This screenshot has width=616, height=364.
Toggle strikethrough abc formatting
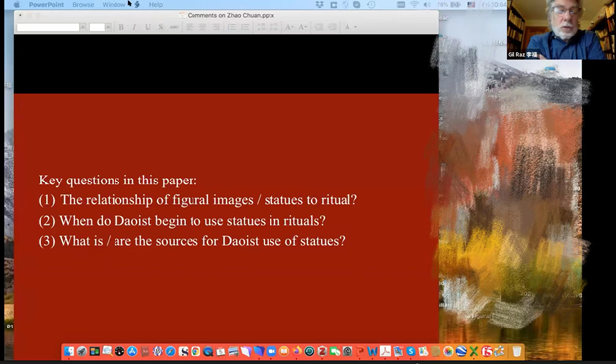click(x=174, y=27)
